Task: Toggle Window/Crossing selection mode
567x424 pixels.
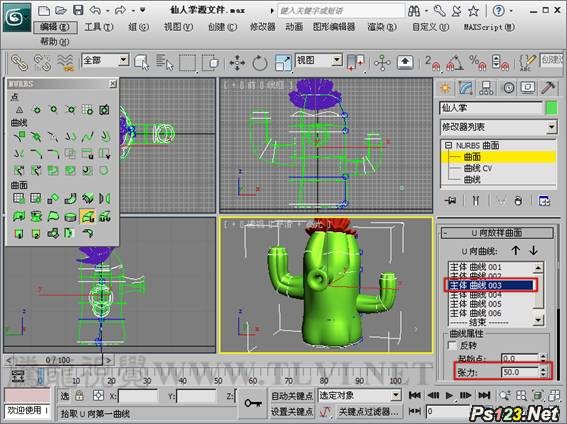Action: [210, 63]
